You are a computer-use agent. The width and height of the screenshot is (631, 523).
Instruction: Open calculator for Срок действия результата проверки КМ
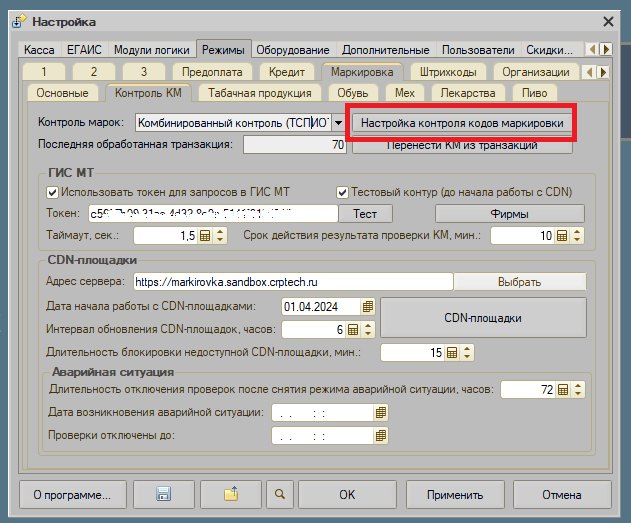tap(562, 236)
